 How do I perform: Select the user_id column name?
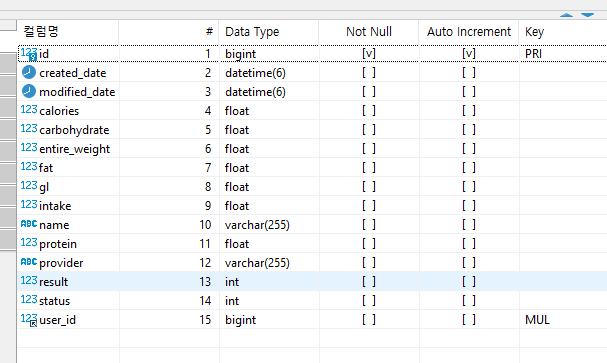pyautogui.click(x=57, y=320)
